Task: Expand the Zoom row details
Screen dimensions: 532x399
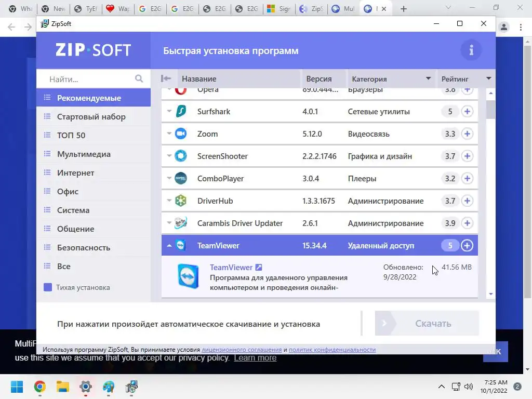Action: pos(169,134)
